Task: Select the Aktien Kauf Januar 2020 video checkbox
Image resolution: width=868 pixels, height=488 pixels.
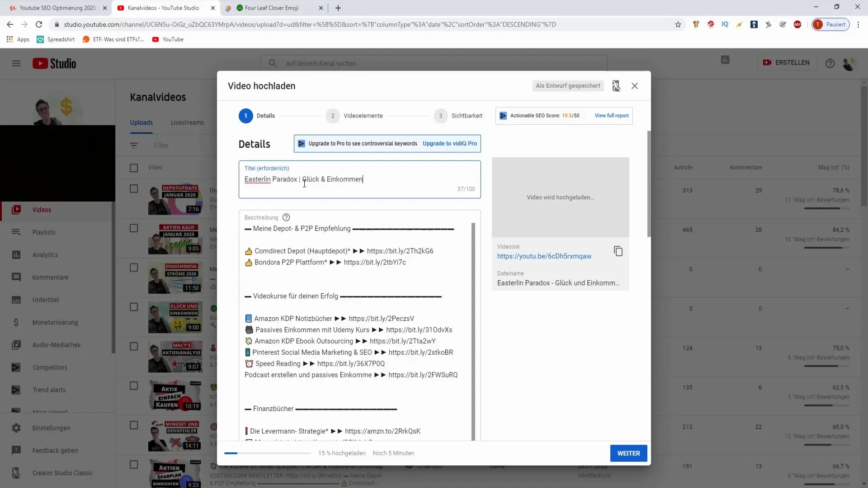Action: [x=134, y=228]
